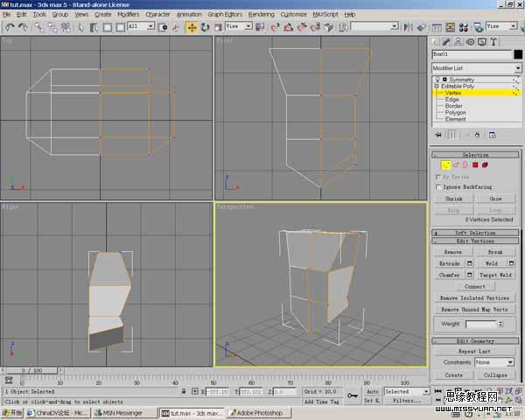The width and height of the screenshot is (525, 420).
Task: Open Schematic View from toolbar
Action: 451,27
